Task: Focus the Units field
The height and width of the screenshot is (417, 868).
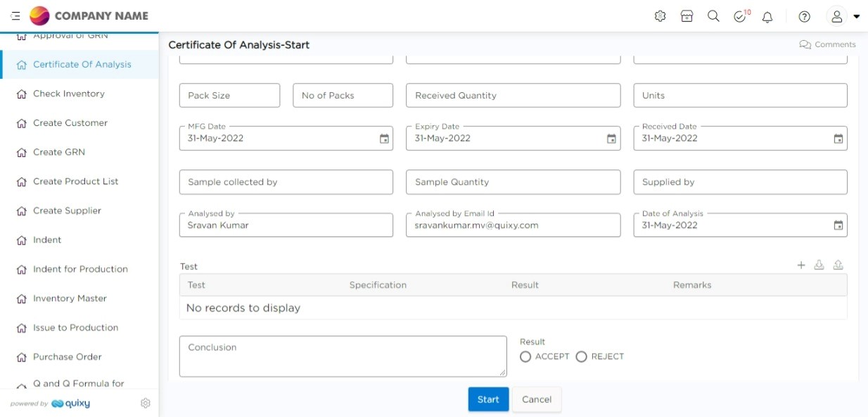Action: tap(740, 96)
